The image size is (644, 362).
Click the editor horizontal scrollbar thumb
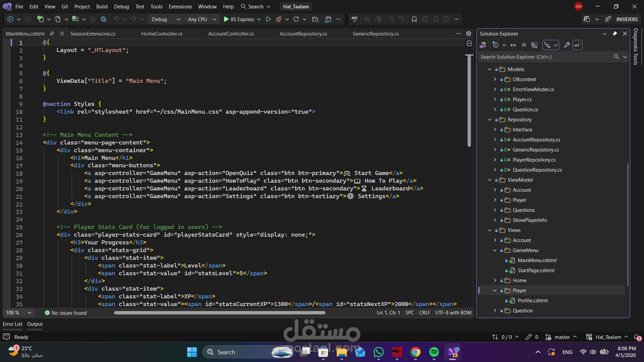219,313
